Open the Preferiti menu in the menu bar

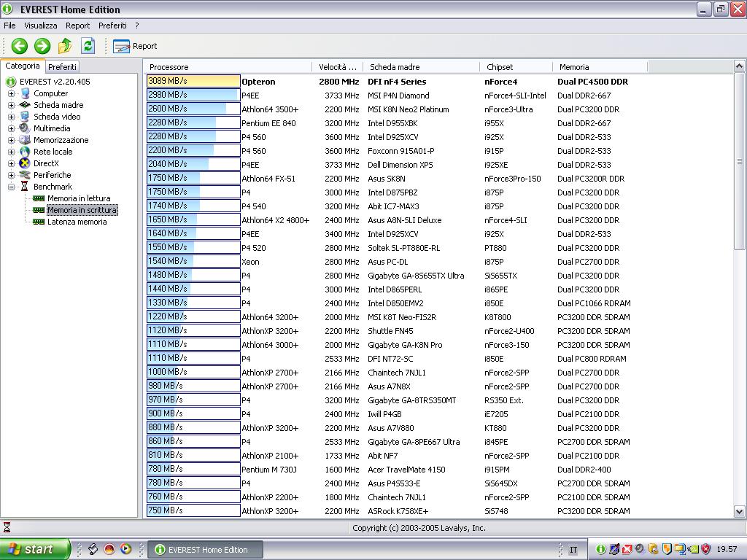[x=112, y=26]
